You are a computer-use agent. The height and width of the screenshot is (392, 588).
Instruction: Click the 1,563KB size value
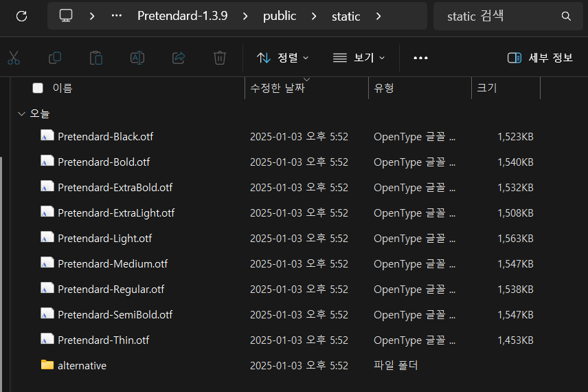pos(515,239)
